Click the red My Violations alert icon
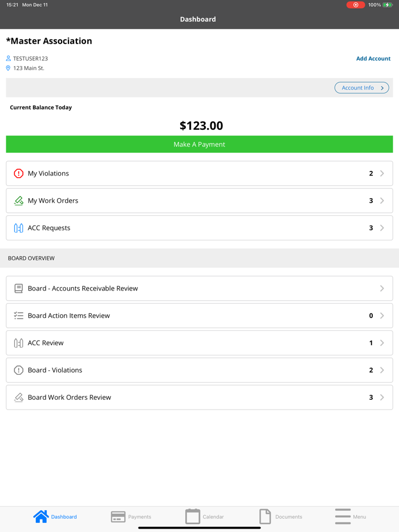This screenshot has width=399, height=532. [x=18, y=174]
